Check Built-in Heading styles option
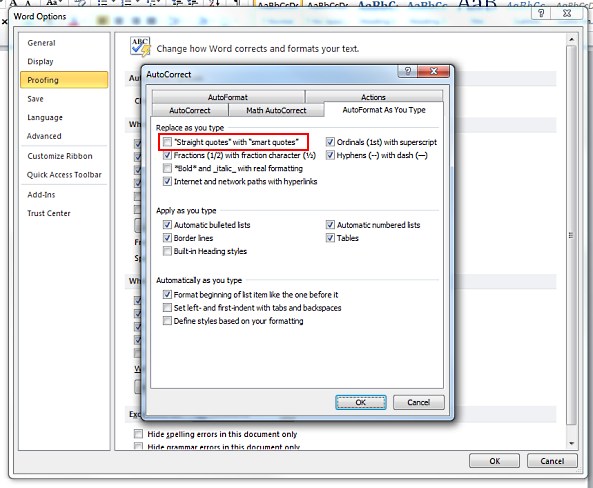Viewport: 593px width, 488px height. pos(167,251)
